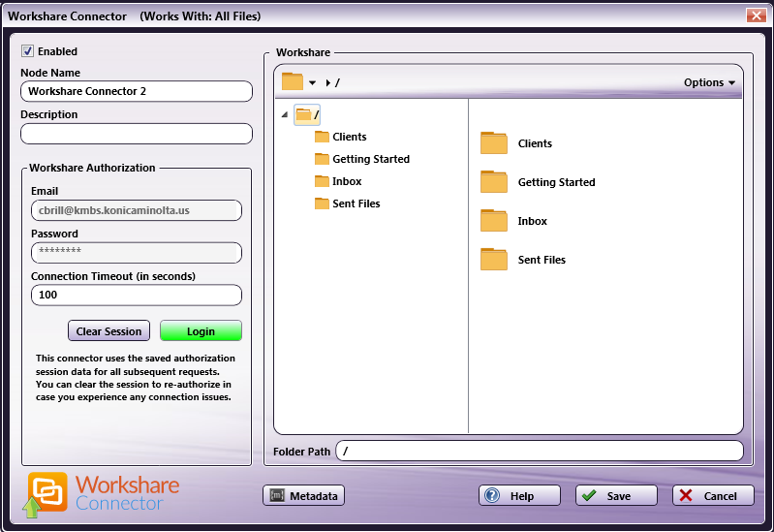Click the Clear Session button

[x=108, y=331]
